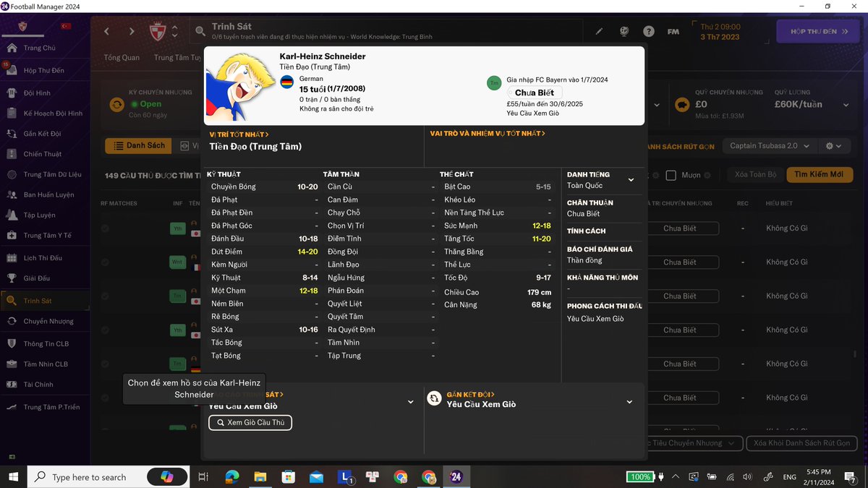Click the Football Manager 24 taskbar icon
The height and width of the screenshot is (488, 868).
[x=456, y=477]
